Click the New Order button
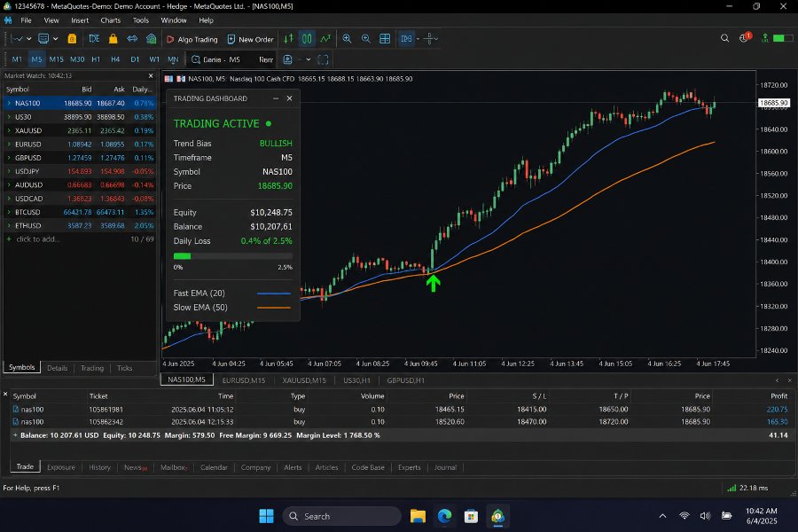 pyautogui.click(x=250, y=39)
